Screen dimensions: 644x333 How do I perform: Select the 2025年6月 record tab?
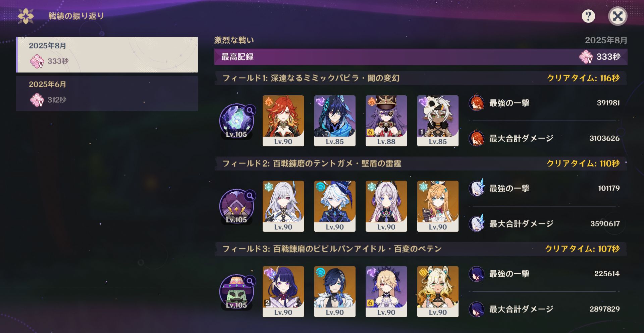pos(107,93)
